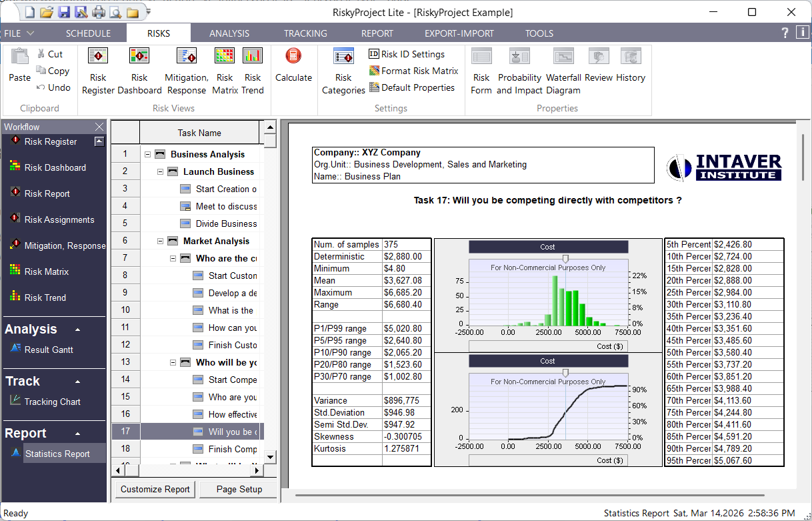The height and width of the screenshot is (521, 812).
Task: Open the Waterfall Diagram
Action: coord(563,70)
